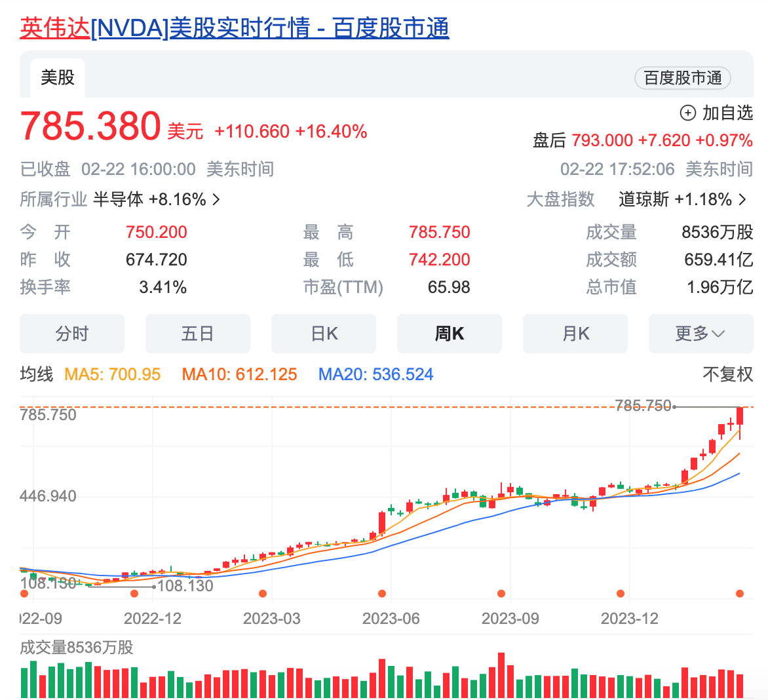Screen dimensions: 768x700
Task: Select the 周K chart view
Action: (450, 334)
